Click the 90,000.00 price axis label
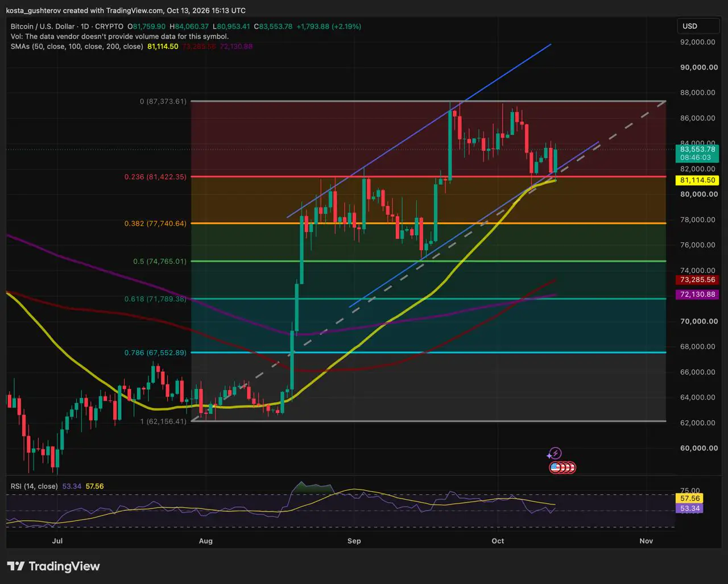728x584 pixels. (x=698, y=67)
